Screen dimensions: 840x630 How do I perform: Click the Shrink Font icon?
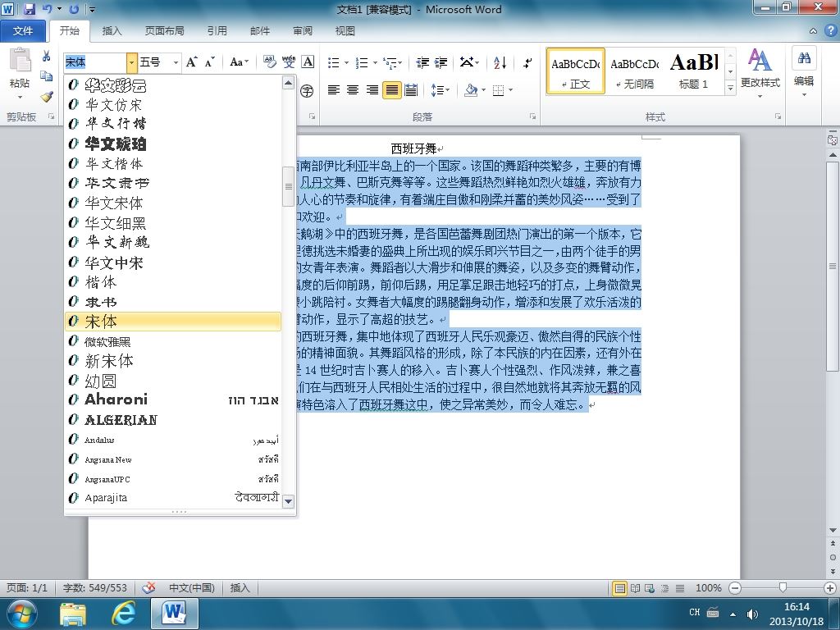click(209, 62)
